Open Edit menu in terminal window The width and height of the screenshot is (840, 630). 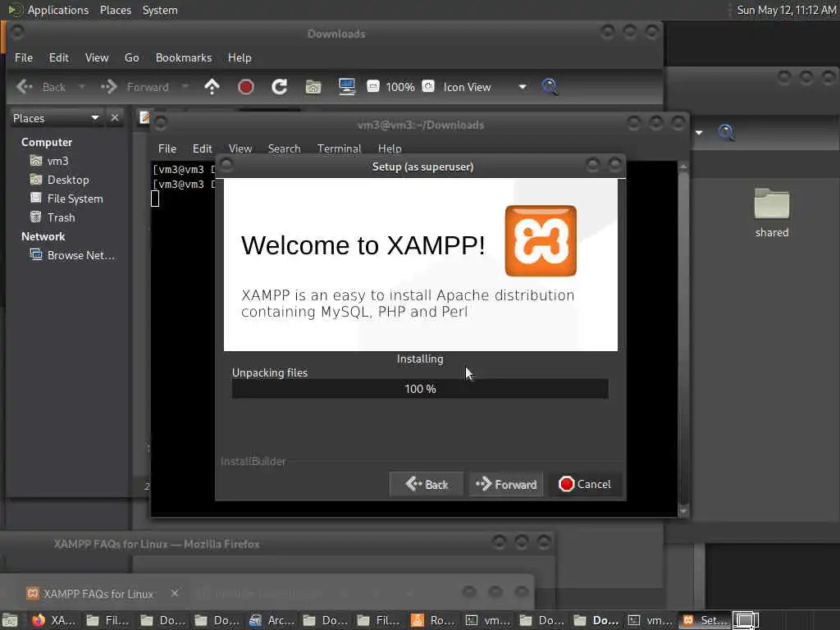tap(203, 148)
